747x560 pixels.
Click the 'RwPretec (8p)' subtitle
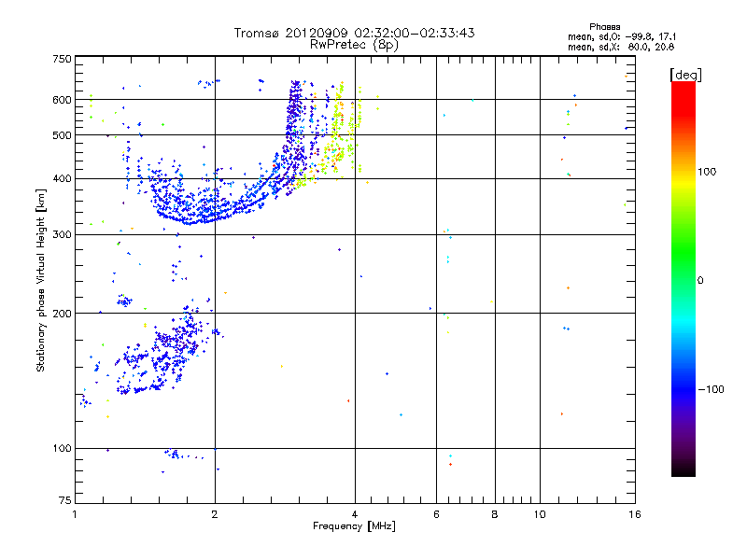[354, 45]
